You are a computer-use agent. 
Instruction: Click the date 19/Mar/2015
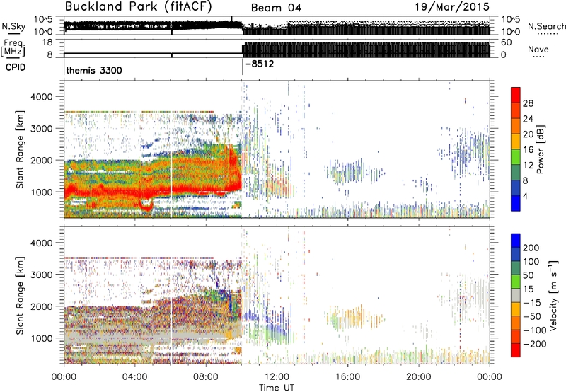click(452, 6)
